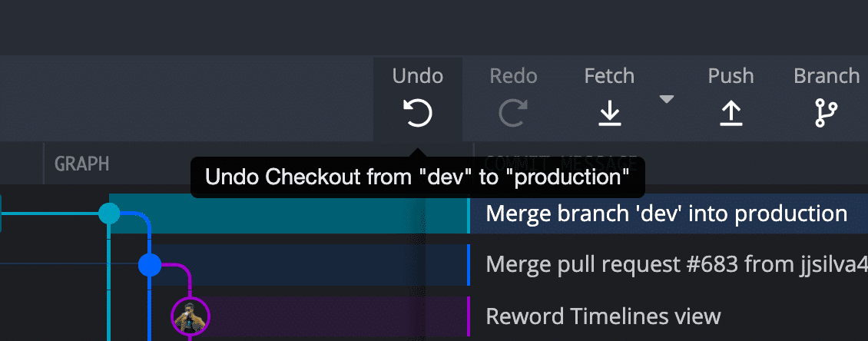
Task: Click the "Undo Checkout" tooltip popup
Action: [418, 177]
